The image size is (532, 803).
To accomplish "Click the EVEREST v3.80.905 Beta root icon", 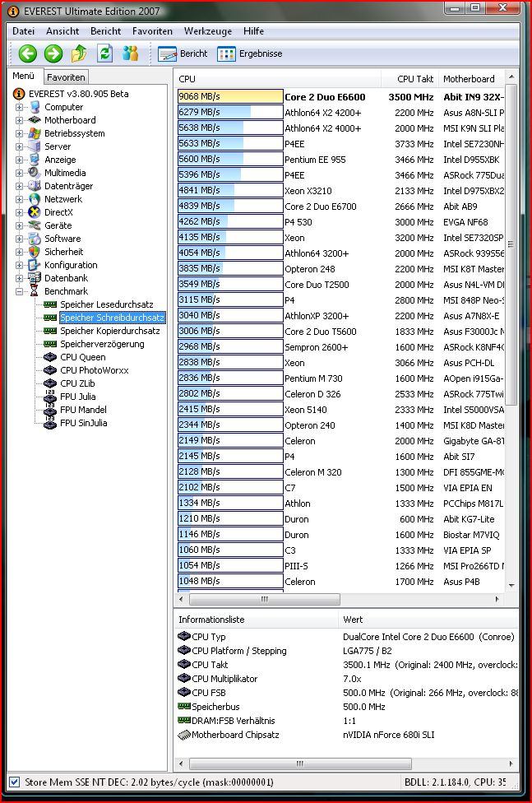I will [18, 94].
